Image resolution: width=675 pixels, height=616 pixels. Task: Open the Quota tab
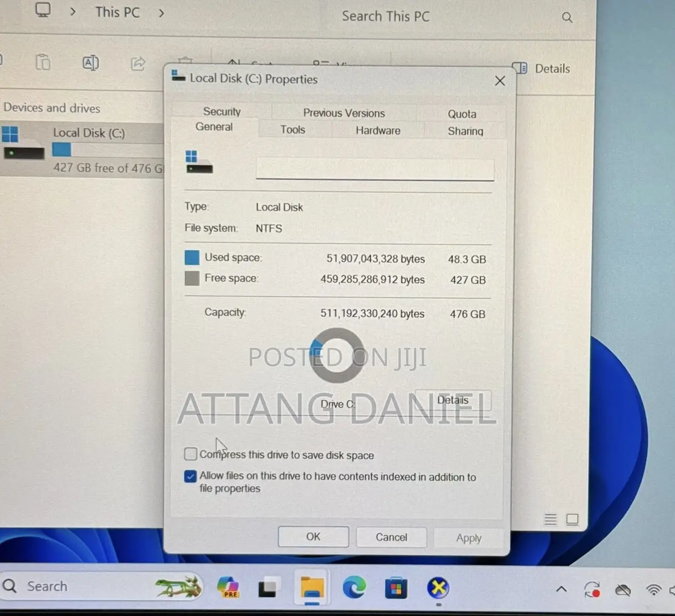click(462, 113)
